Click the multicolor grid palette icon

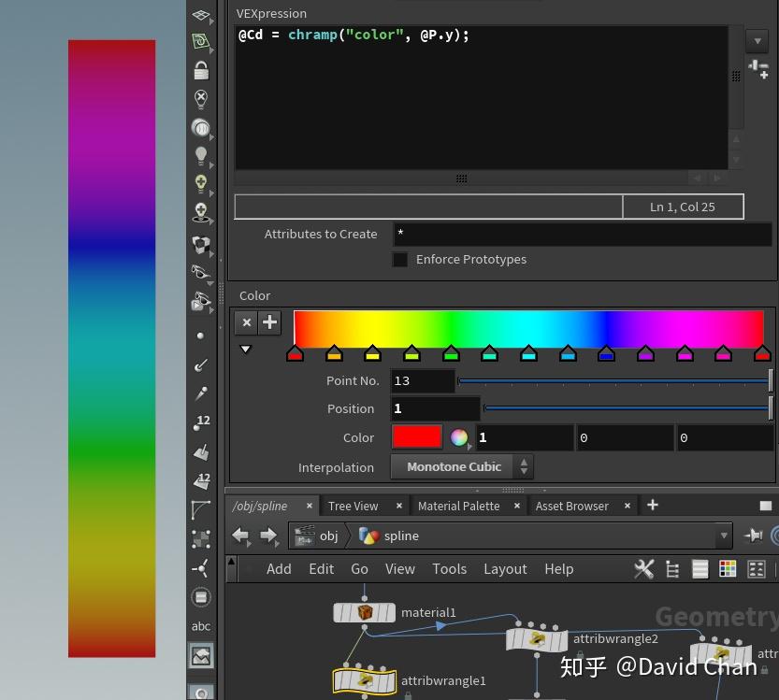[x=728, y=569]
